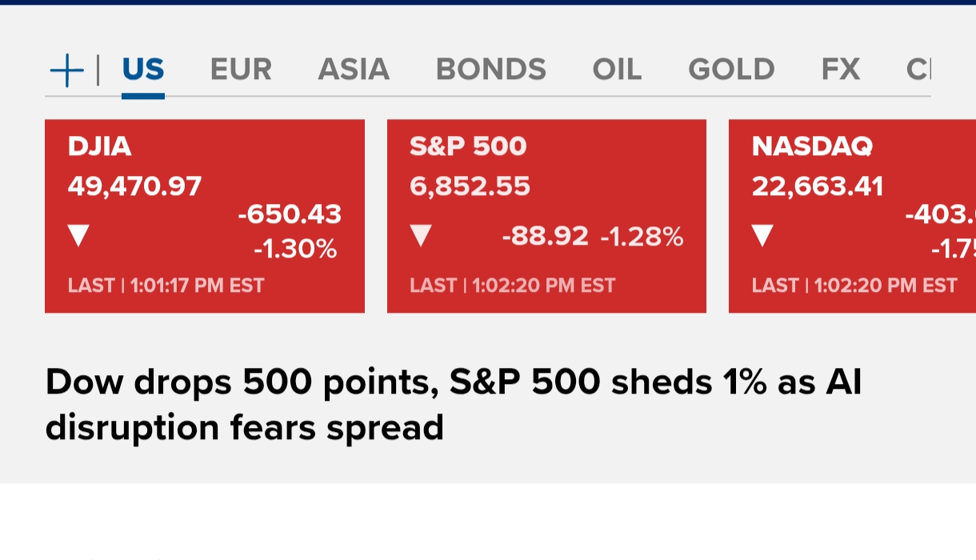Click the DJIA -1.30% change value
Viewport: 976px width, 560px height.
[295, 250]
